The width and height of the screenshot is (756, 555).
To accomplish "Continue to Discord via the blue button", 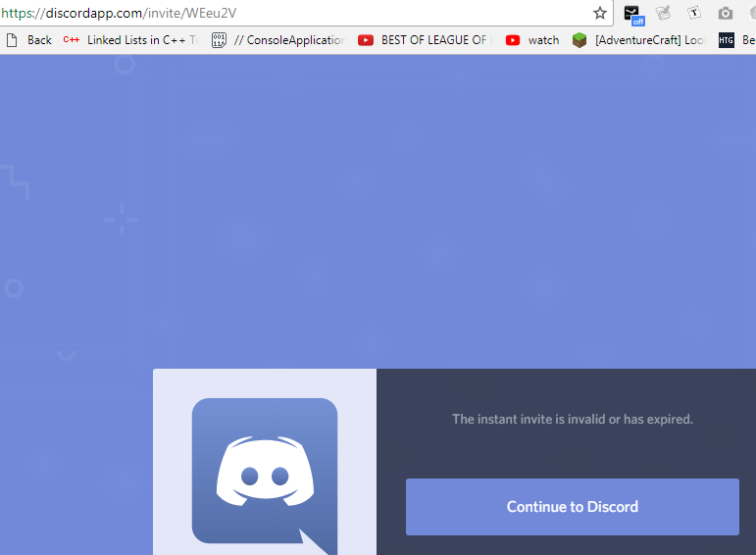I will [573, 507].
